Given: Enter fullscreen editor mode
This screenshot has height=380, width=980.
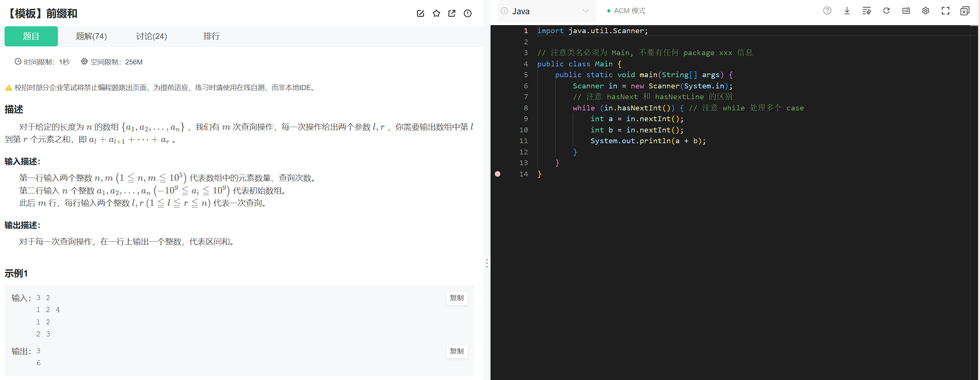Looking at the screenshot, I should click(x=945, y=11).
